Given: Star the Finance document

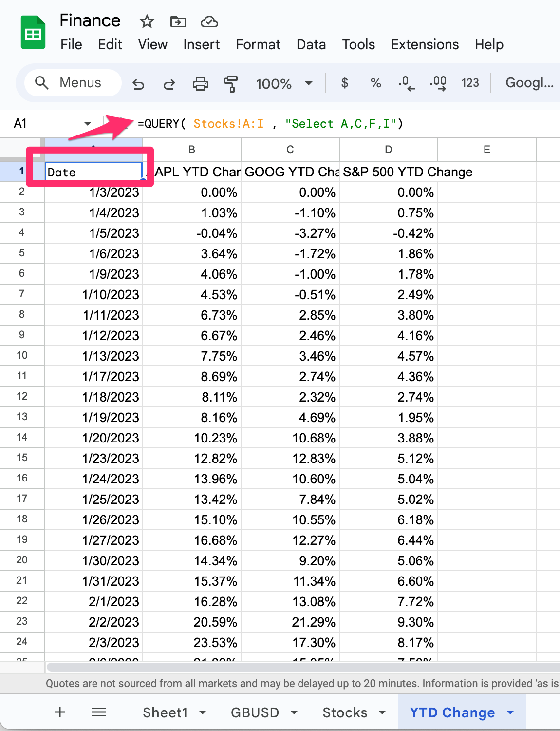Looking at the screenshot, I should point(147,21).
